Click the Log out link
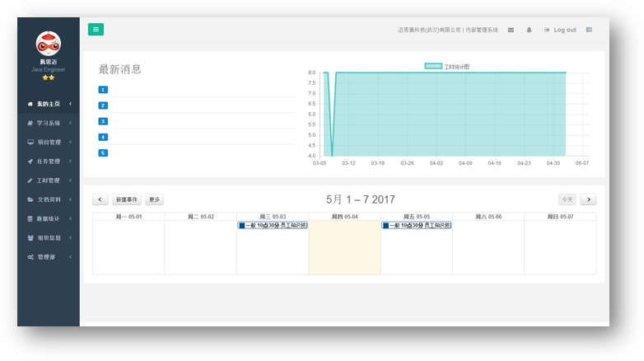Screen dimensions: 644x361 (x=561, y=30)
